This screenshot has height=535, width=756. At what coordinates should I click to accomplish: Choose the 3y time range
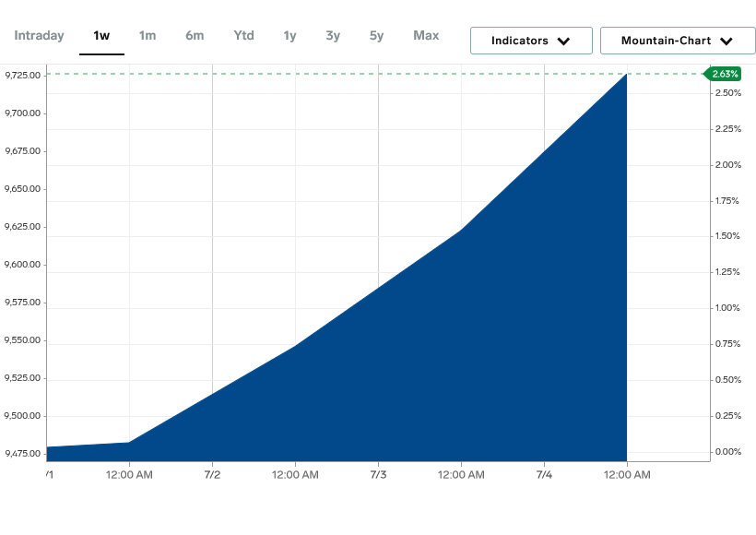coord(333,36)
